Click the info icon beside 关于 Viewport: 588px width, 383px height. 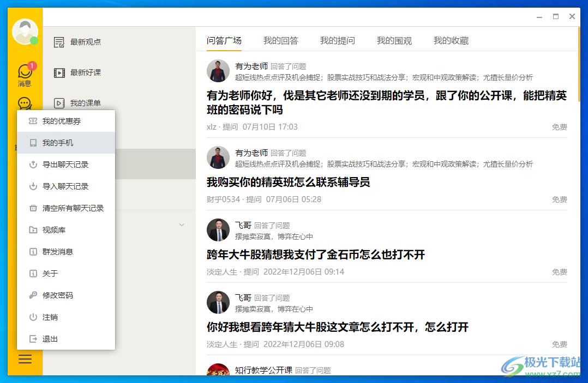click(33, 273)
